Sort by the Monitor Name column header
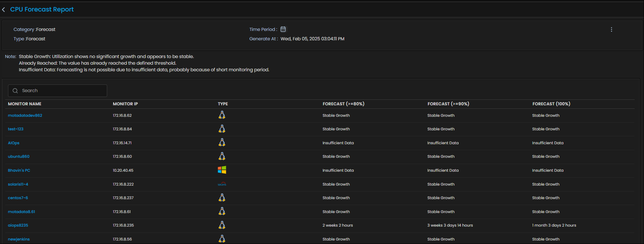644x244 pixels. pos(25,104)
